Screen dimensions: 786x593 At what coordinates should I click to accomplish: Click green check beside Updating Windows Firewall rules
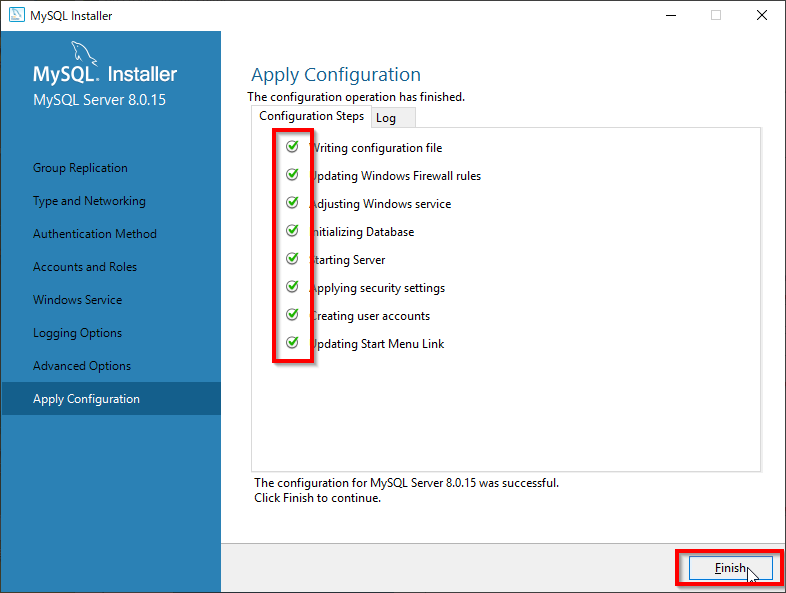(x=292, y=174)
